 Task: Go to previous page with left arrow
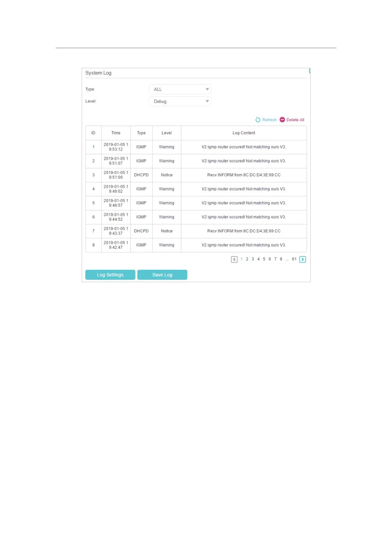[x=234, y=259]
